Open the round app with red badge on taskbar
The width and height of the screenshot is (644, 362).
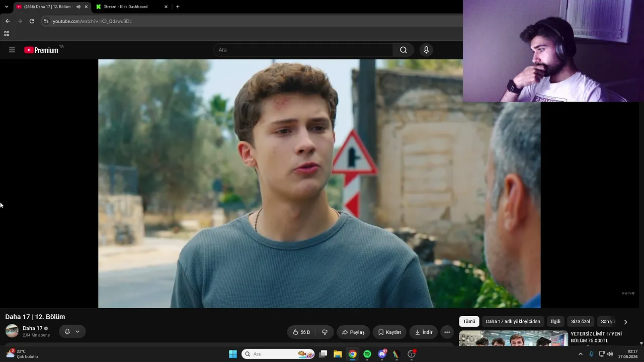click(412, 354)
